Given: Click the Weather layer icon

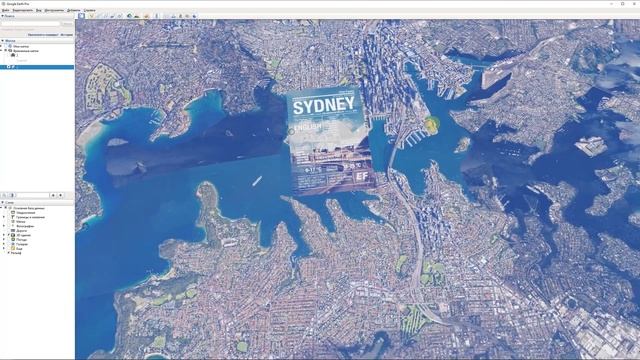Looking at the screenshot, I should tap(13, 240).
